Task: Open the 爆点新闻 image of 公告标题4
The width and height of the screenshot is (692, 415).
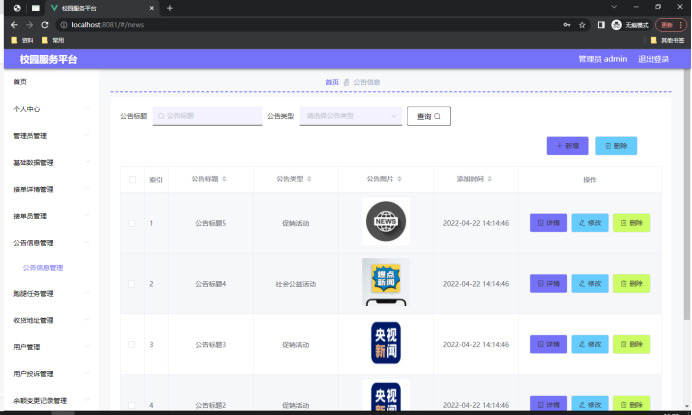Action: [386, 282]
